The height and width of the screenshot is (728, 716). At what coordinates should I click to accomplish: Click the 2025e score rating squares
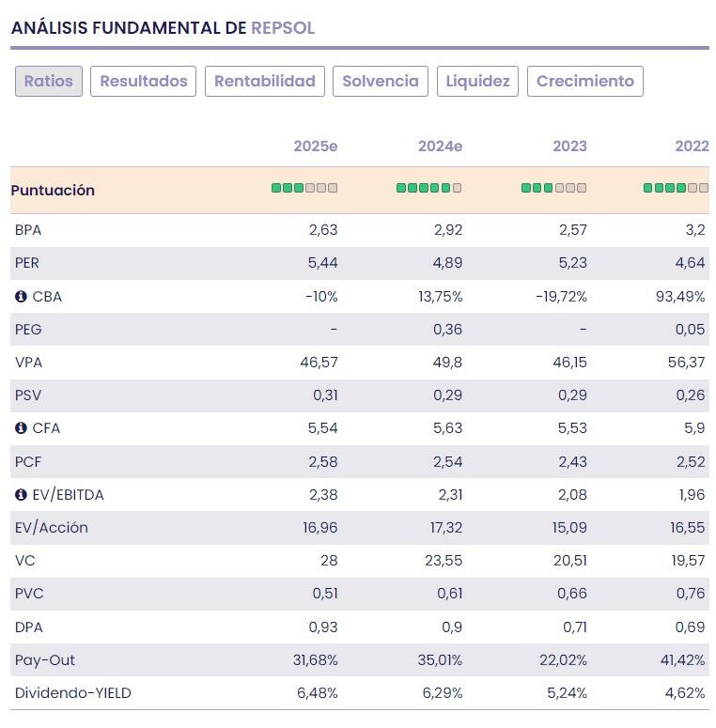click(304, 188)
